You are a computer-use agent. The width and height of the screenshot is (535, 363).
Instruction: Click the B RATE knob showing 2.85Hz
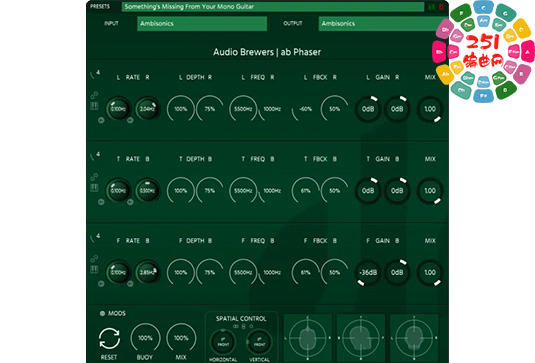pyautogui.click(x=147, y=273)
